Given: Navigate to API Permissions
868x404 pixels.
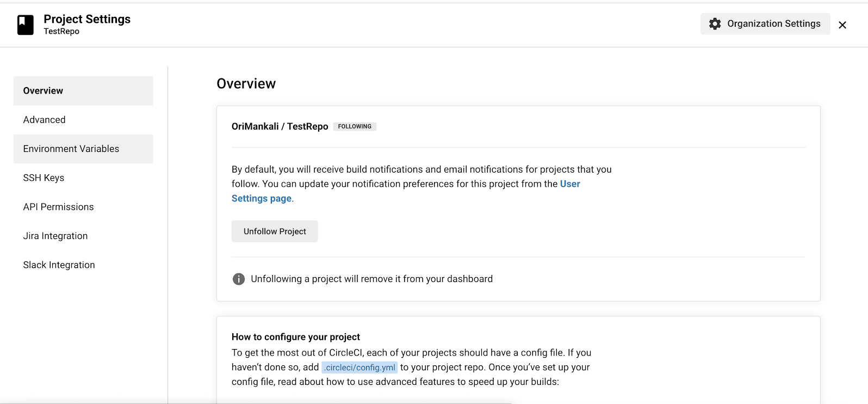Looking at the screenshot, I should point(83,207).
